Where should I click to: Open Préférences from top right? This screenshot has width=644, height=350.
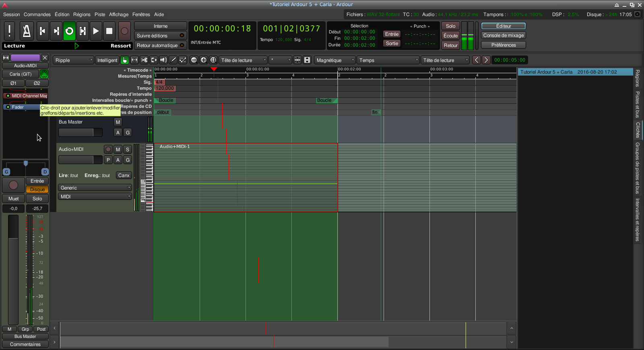503,45
